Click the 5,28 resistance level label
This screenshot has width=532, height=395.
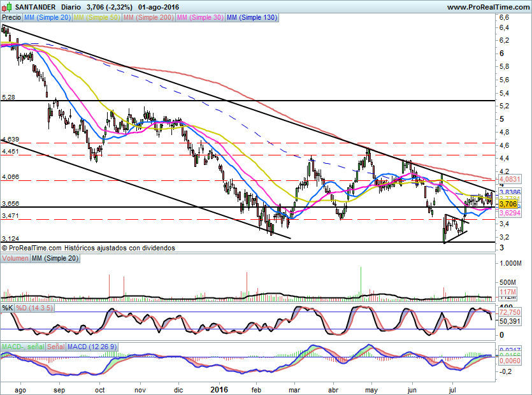pos(8,97)
